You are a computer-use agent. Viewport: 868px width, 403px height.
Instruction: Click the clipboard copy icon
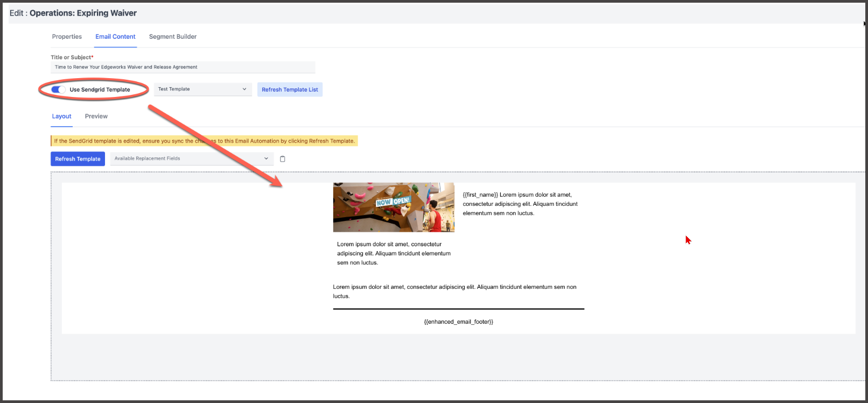(283, 159)
